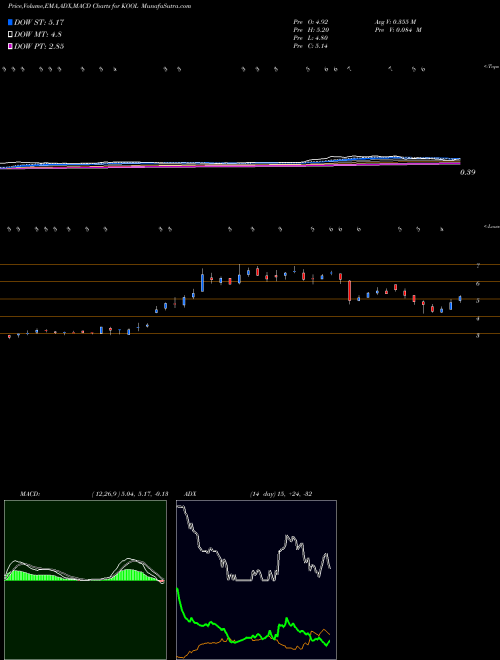This screenshot has width=500, height=660.
Task: Click the white DOW MT legend swatch
Action: click(10, 35)
